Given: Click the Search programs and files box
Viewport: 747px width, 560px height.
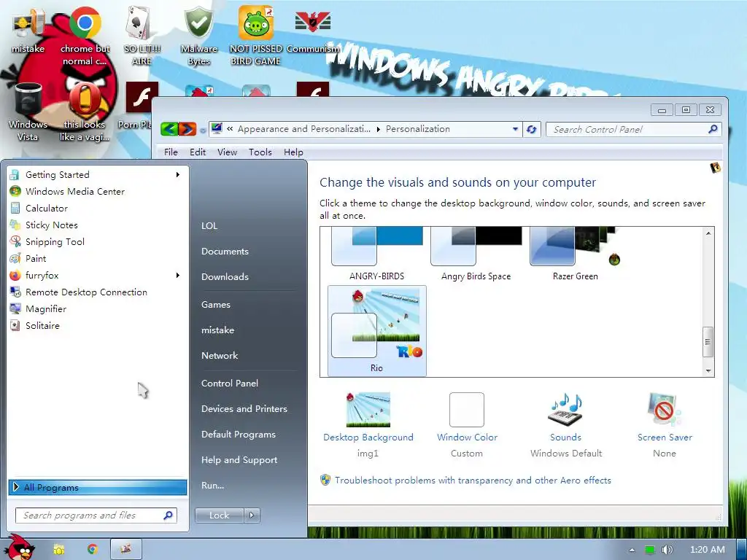Looking at the screenshot, I should coord(96,516).
